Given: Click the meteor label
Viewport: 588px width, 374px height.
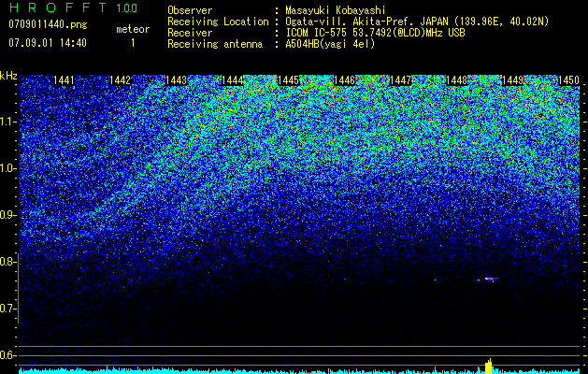Looking at the screenshot, I should pos(133,29).
